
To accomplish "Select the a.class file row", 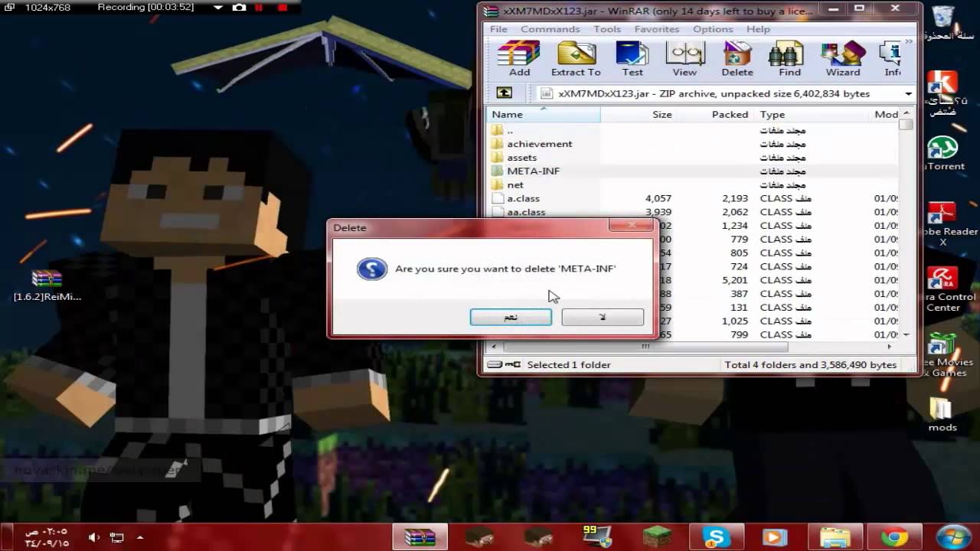I will (x=692, y=198).
